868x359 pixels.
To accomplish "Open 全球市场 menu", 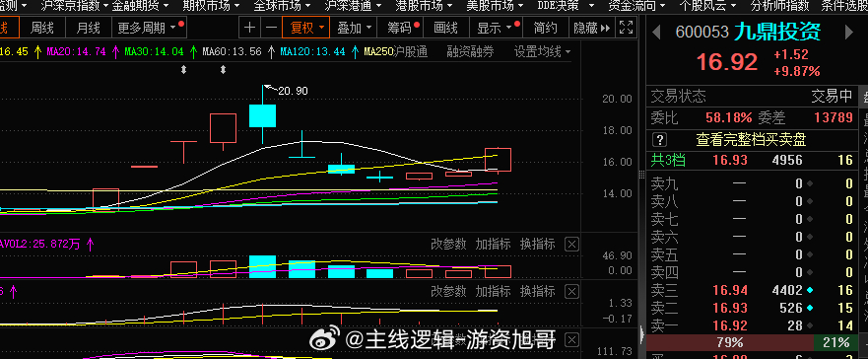I will tap(282, 6).
